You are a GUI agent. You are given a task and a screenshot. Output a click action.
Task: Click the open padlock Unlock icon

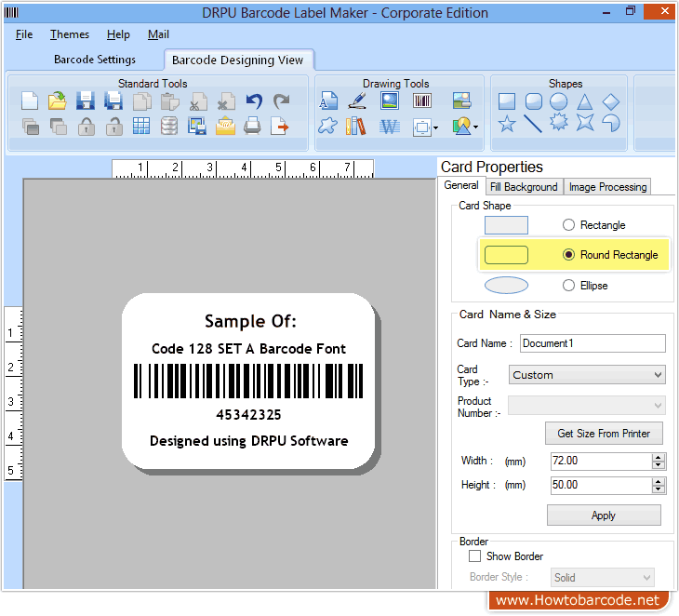pos(113,127)
